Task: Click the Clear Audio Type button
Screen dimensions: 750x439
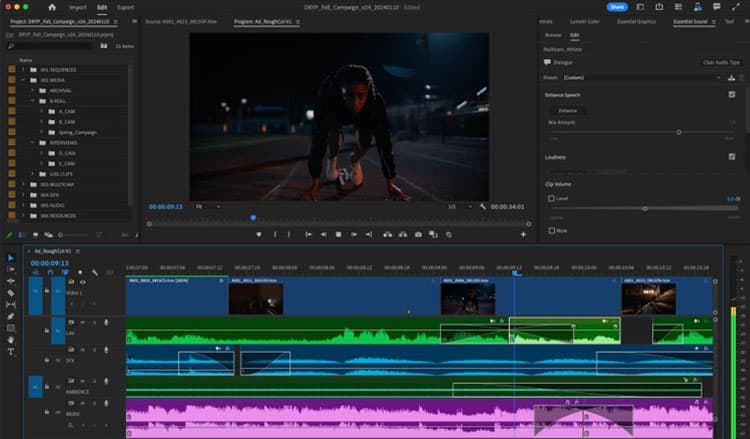Action: [x=721, y=62]
